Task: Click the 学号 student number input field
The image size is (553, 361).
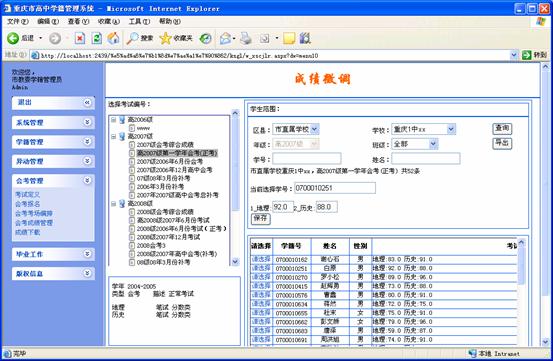Action: (x=306, y=158)
